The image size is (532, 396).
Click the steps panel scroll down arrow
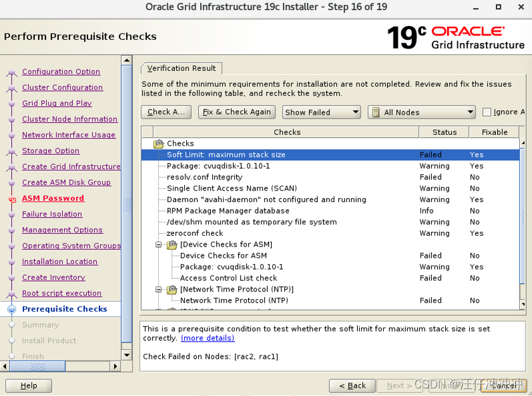click(127, 355)
